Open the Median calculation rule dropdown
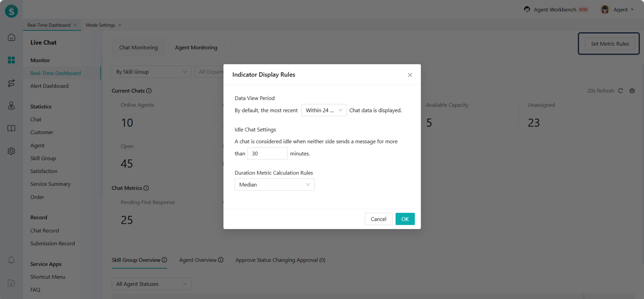The image size is (644, 299). tap(274, 185)
